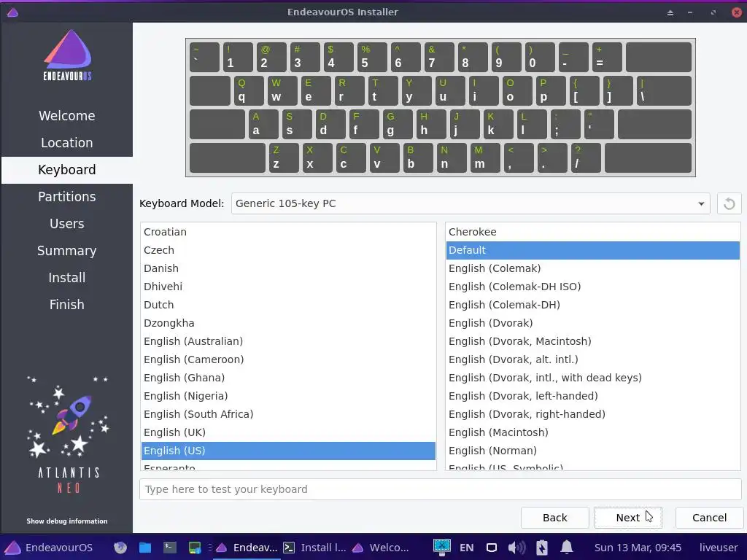
Task: Click the battery power manager tray icon
Action: coord(542,548)
